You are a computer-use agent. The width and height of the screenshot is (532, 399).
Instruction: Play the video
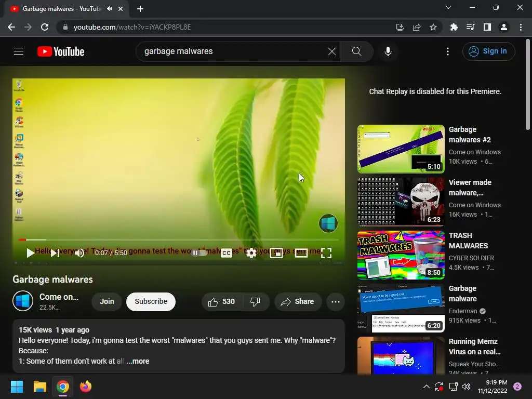click(x=30, y=253)
